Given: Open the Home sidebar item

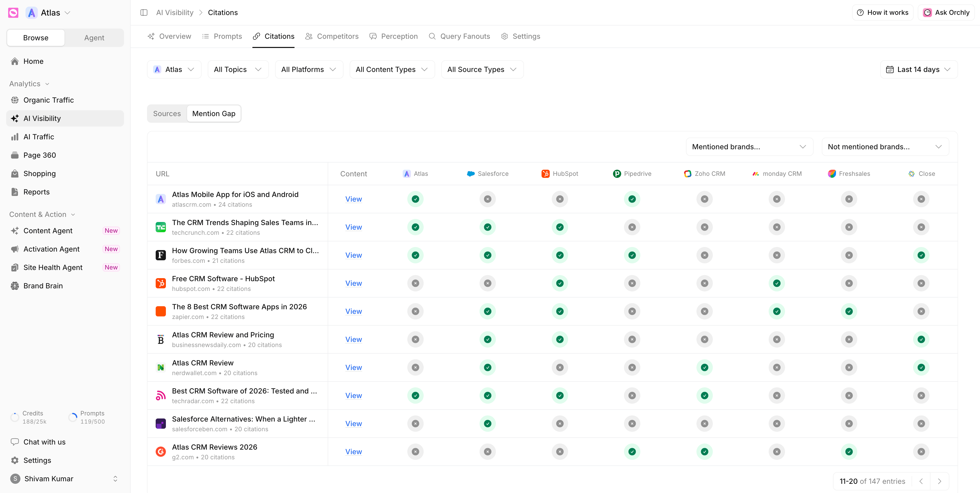Looking at the screenshot, I should coord(65,61).
